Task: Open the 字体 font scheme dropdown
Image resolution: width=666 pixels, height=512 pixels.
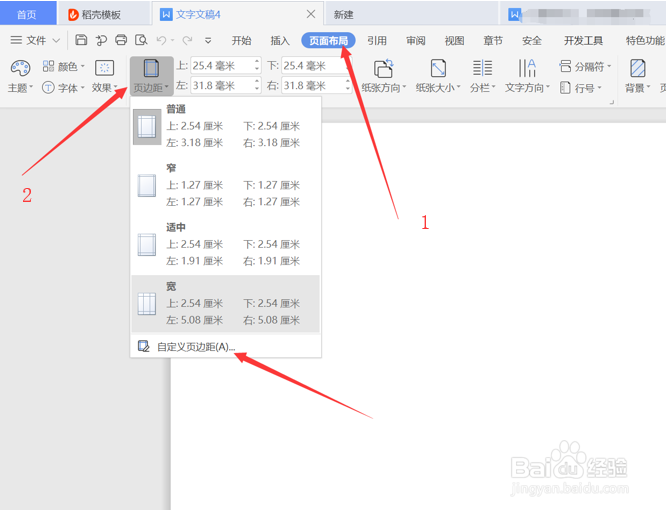Action: coord(63,88)
